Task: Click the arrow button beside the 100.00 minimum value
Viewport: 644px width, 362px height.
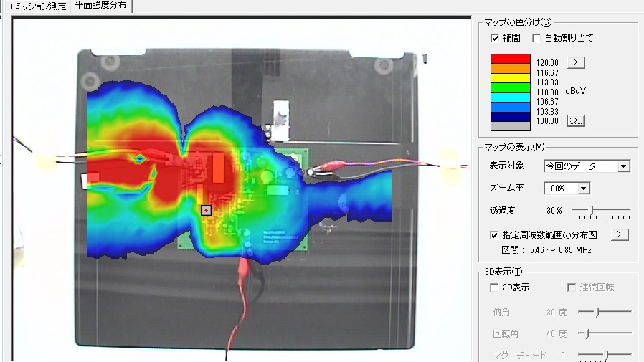Action: (576, 120)
